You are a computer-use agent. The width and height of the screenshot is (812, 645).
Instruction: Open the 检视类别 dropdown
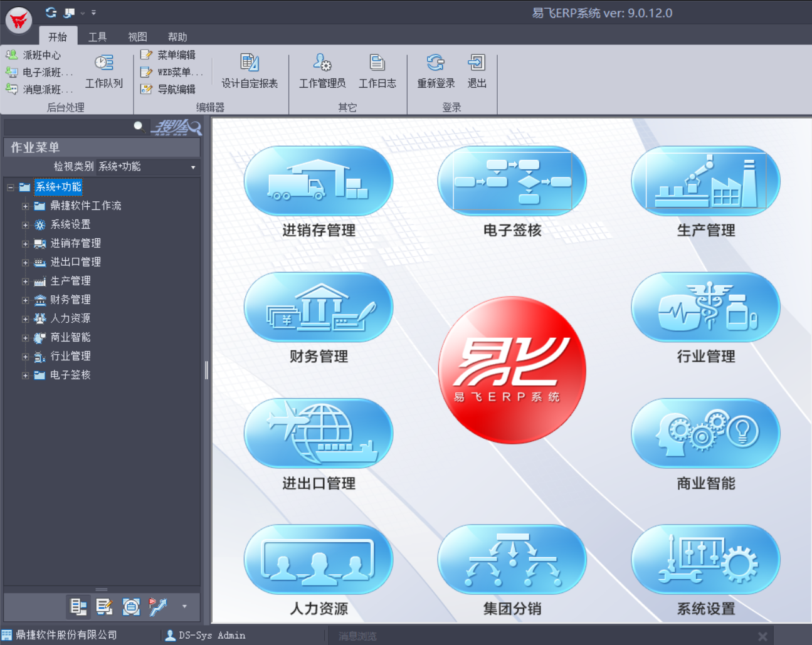[193, 167]
